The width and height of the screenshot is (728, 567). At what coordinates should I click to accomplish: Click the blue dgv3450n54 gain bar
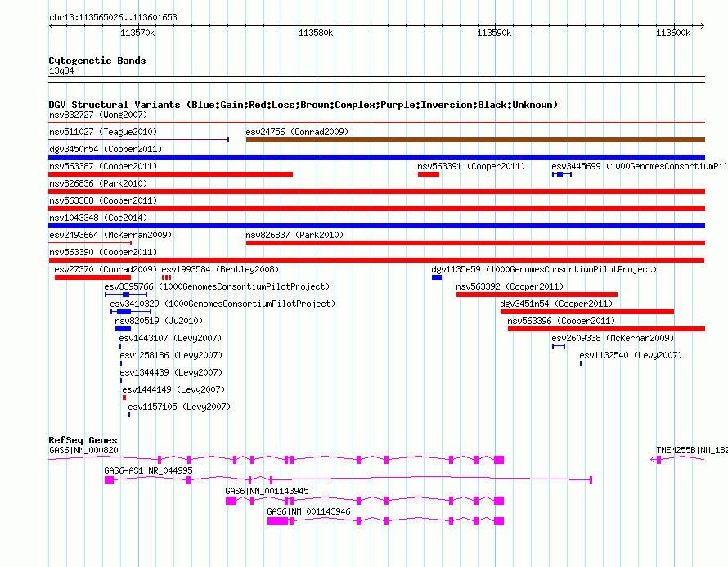[376, 157]
